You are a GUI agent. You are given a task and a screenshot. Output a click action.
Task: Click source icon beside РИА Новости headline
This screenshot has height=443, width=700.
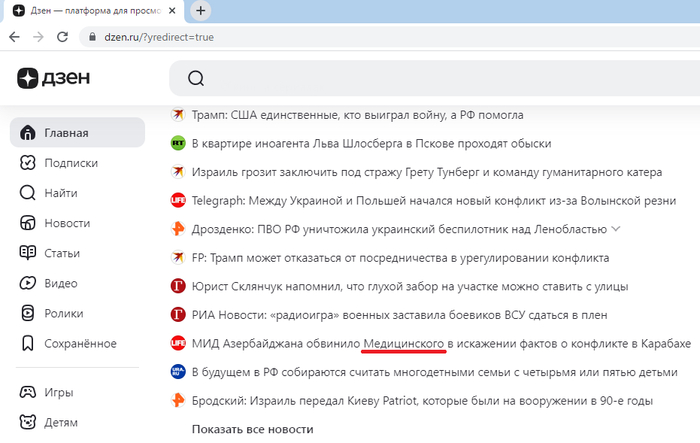pos(178,315)
